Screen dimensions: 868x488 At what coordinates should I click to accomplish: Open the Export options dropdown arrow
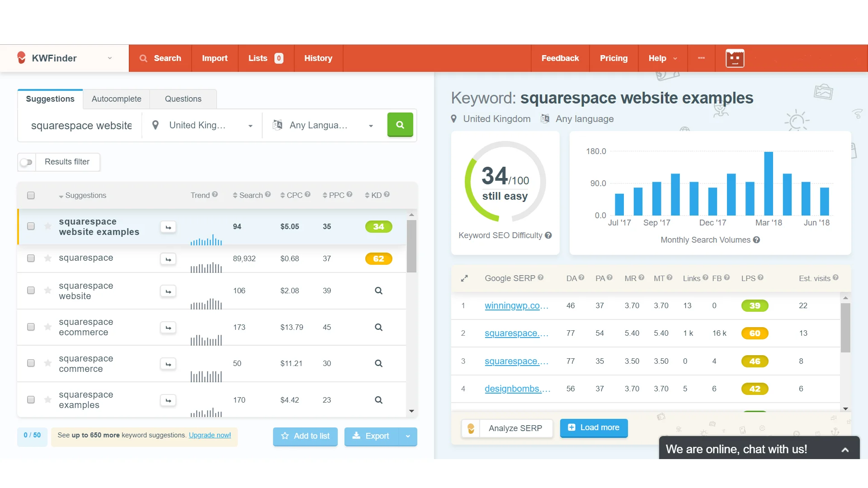click(408, 436)
